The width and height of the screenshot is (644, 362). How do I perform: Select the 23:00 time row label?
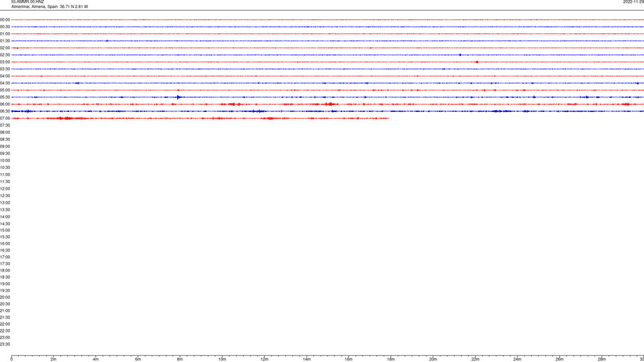point(5,337)
